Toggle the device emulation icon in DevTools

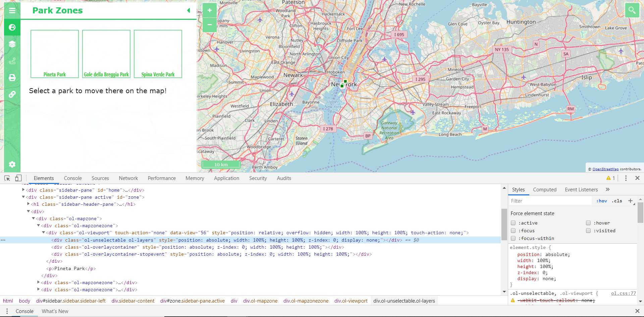(18, 178)
